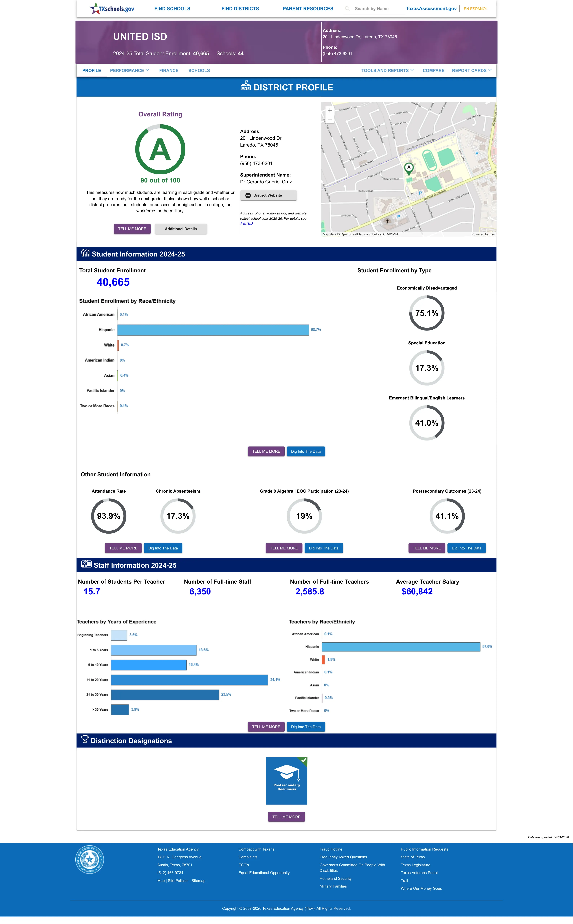Click the Hispanic teachers bar

click(x=401, y=647)
